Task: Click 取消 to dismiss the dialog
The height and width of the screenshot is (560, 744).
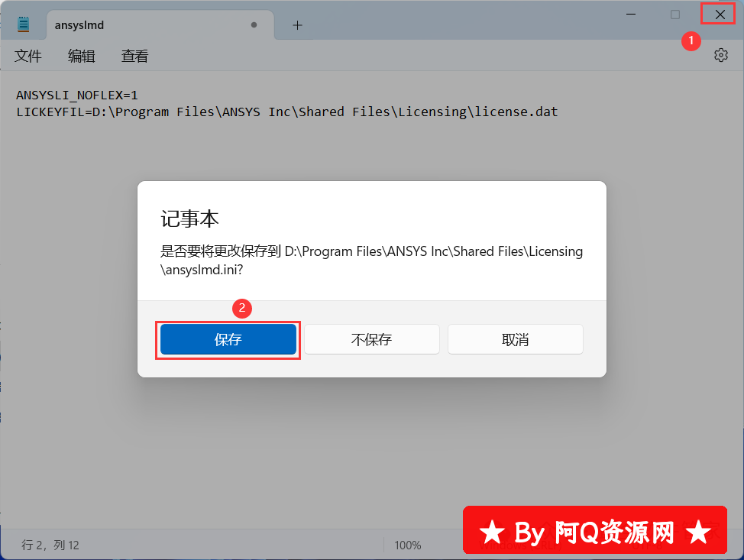Action: pyautogui.click(x=516, y=339)
